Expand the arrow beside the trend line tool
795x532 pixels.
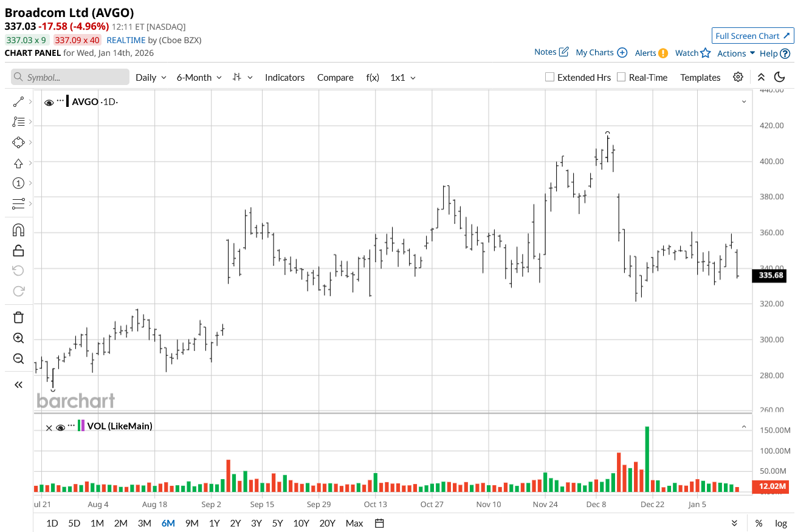30,101
